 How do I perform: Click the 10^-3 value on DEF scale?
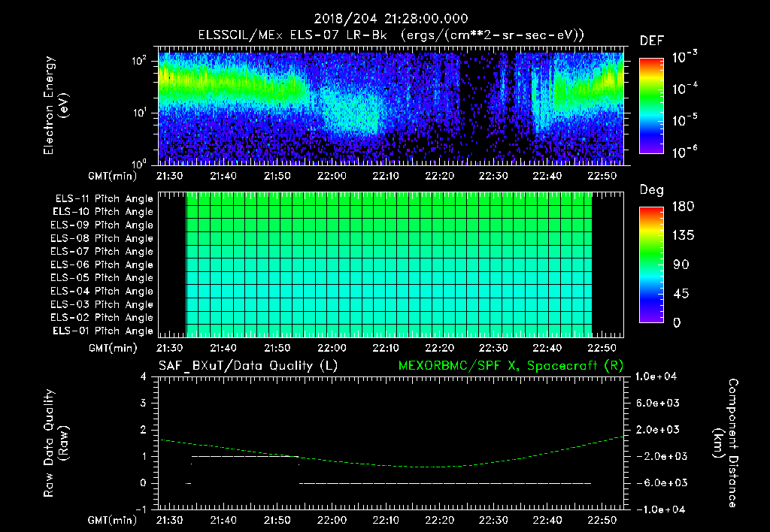click(684, 57)
